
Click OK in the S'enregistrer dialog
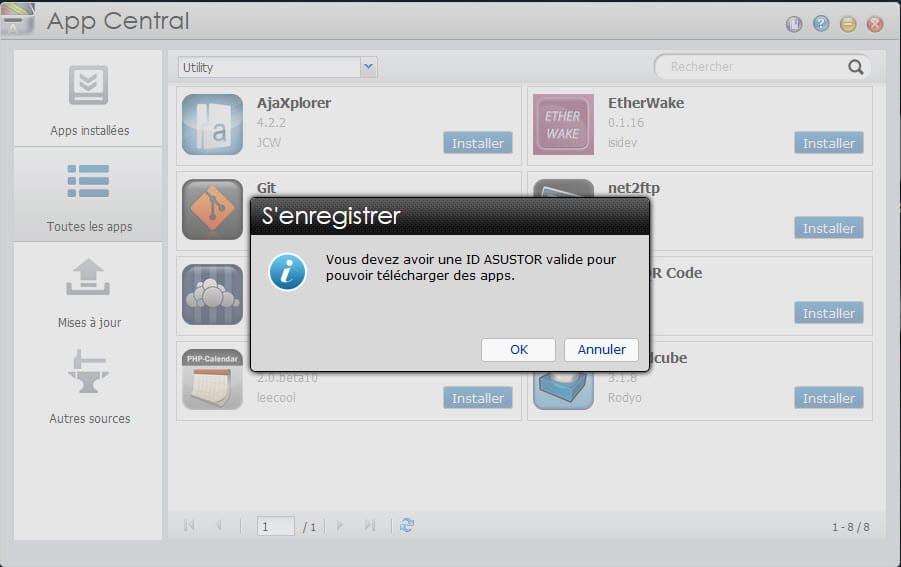pos(518,349)
